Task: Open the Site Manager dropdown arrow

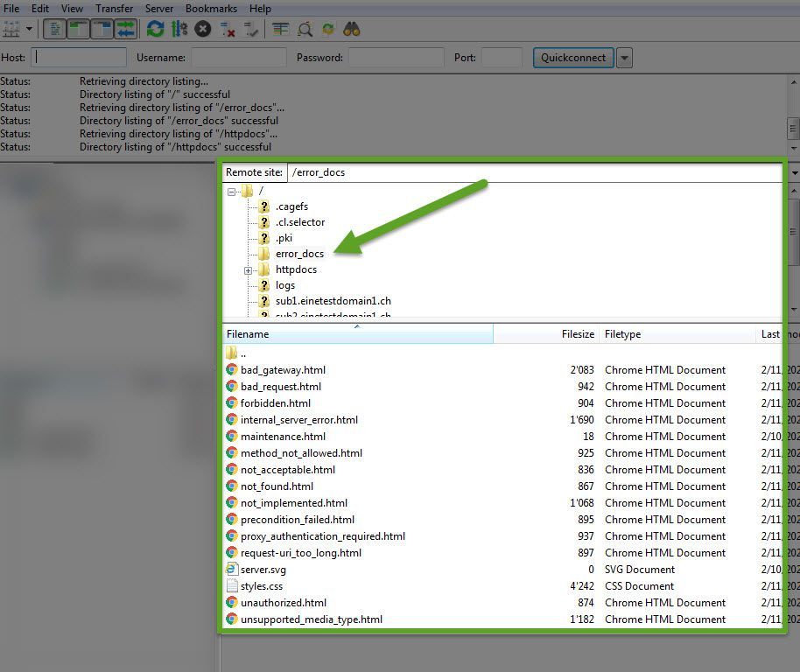Action: (x=29, y=29)
